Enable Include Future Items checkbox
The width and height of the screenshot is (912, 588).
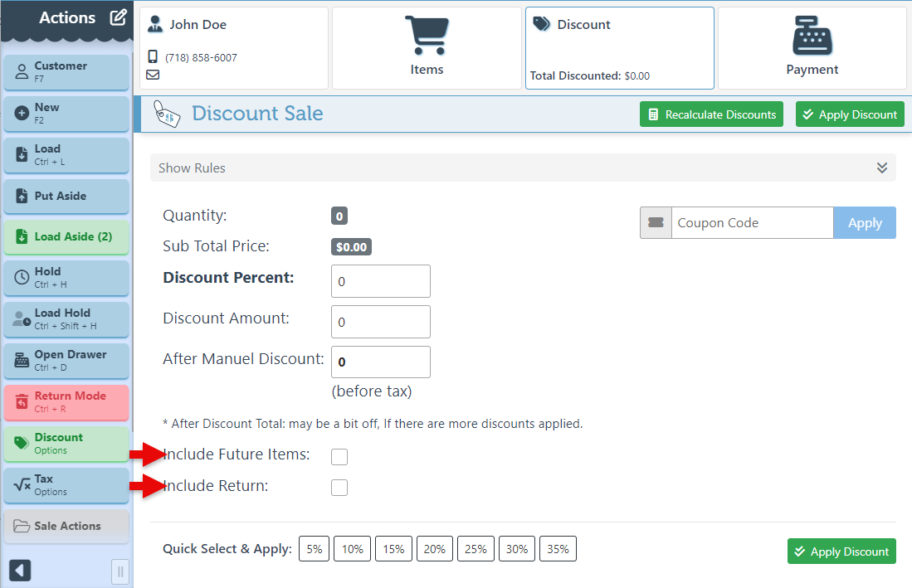coord(339,457)
